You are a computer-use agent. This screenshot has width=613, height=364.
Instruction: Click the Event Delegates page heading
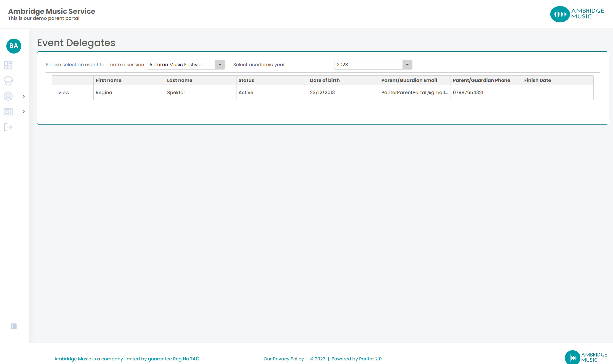76,43
